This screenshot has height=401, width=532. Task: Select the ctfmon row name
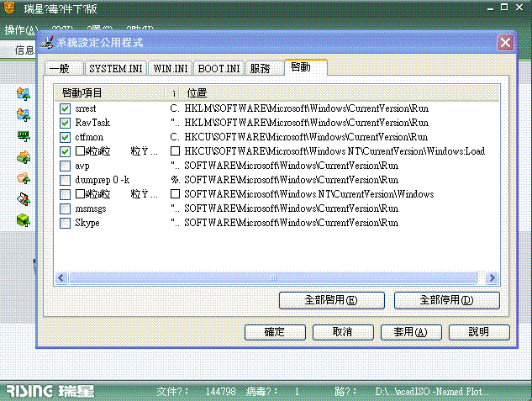click(x=89, y=137)
